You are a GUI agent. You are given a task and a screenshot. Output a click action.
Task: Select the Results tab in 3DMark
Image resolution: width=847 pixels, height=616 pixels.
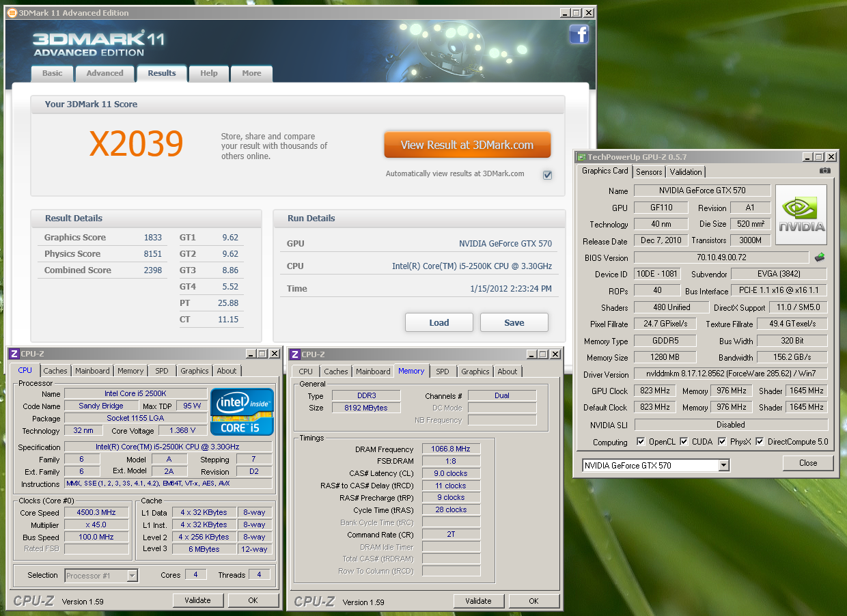(162, 73)
